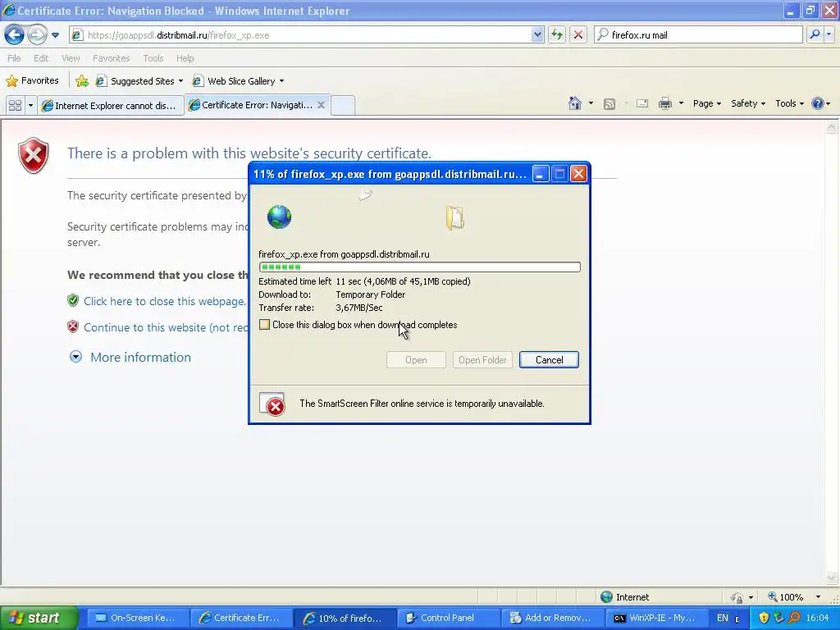Click the Cancel download button
The height and width of the screenshot is (630, 840).
click(549, 360)
